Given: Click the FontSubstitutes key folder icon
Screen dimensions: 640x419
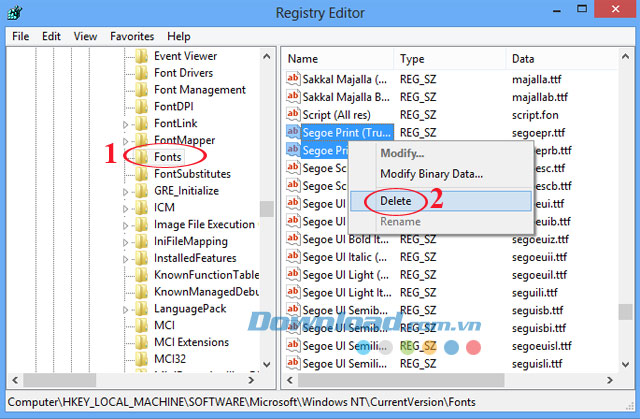Looking at the screenshot, I should point(142,174).
